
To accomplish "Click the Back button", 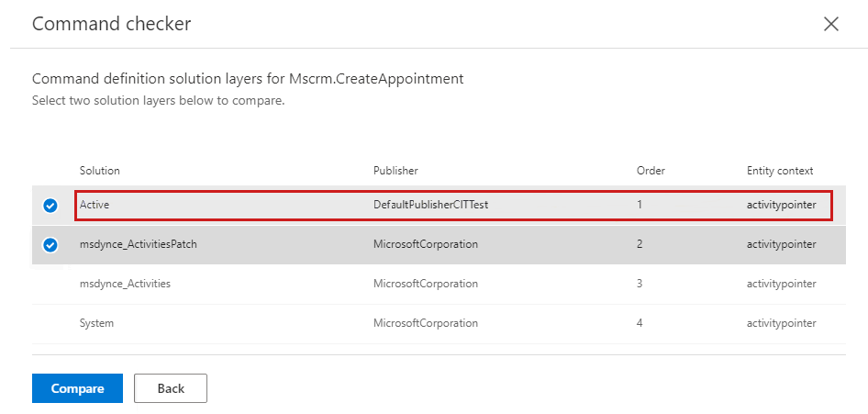I will pyautogui.click(x=171, y=388).
